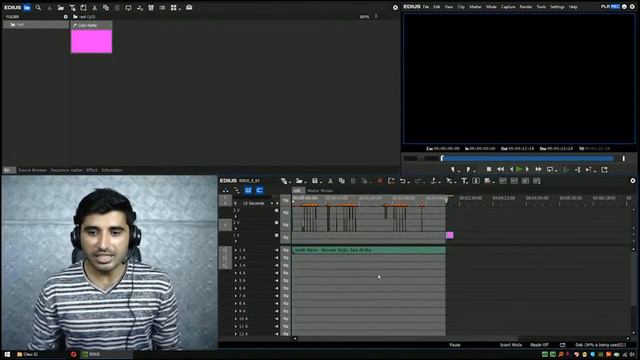Switch to the Information tab
The width and height of the screenshot is (640, 360).
(111, 170)
